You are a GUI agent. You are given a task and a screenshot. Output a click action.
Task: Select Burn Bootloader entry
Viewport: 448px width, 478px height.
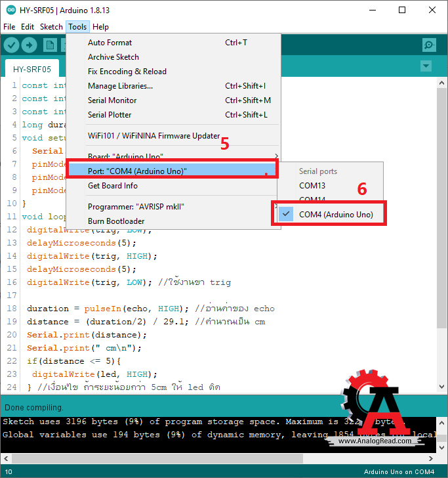(173, 221)
